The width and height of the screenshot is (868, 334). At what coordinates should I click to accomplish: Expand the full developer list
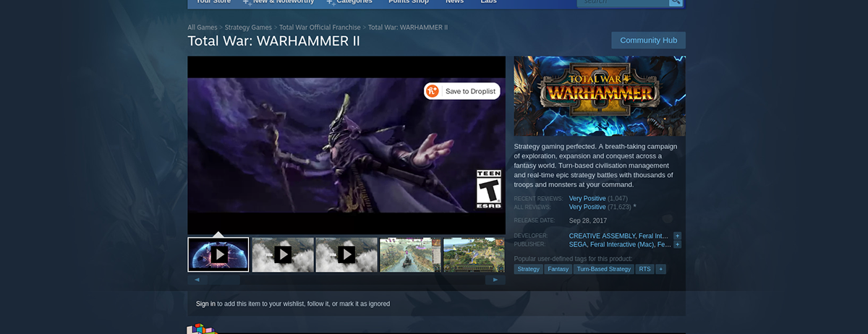tap(677, 236)
